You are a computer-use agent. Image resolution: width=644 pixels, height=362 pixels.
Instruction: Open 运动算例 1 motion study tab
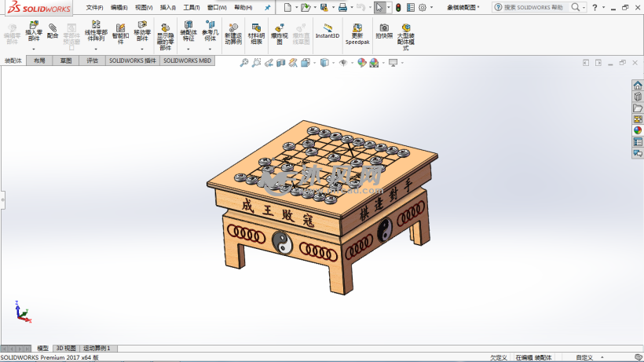(x=97, y=349)
